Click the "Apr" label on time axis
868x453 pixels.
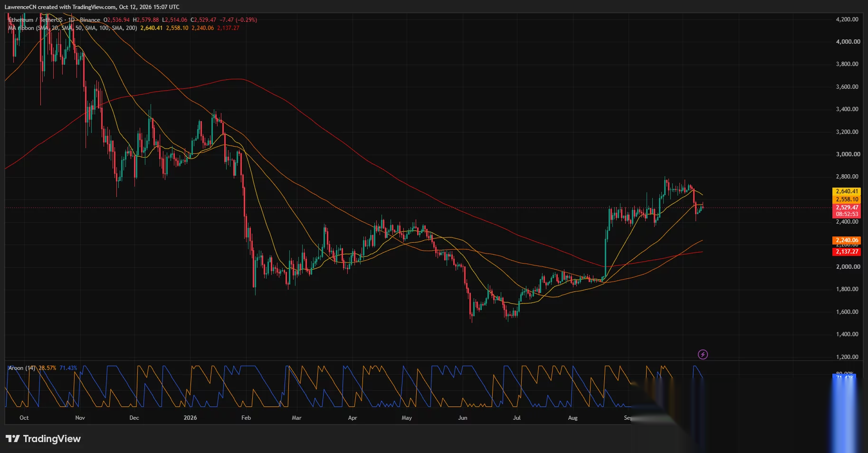click(353, 418)
